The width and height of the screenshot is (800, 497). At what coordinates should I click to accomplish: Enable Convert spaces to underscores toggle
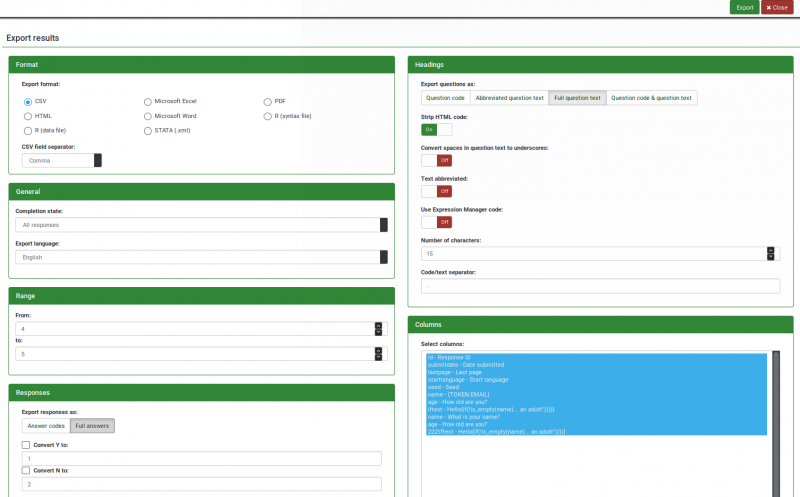tap(436, 160)
